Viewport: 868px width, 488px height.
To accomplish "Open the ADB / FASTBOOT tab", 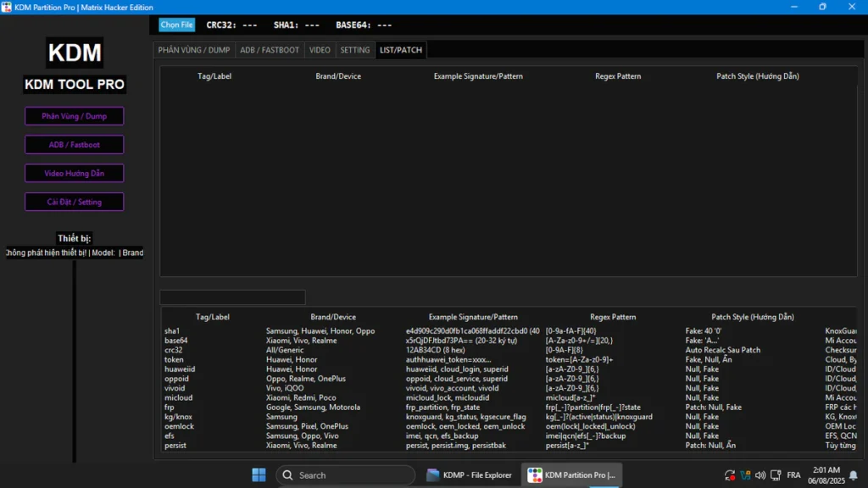I will click(x=270, y=50).
